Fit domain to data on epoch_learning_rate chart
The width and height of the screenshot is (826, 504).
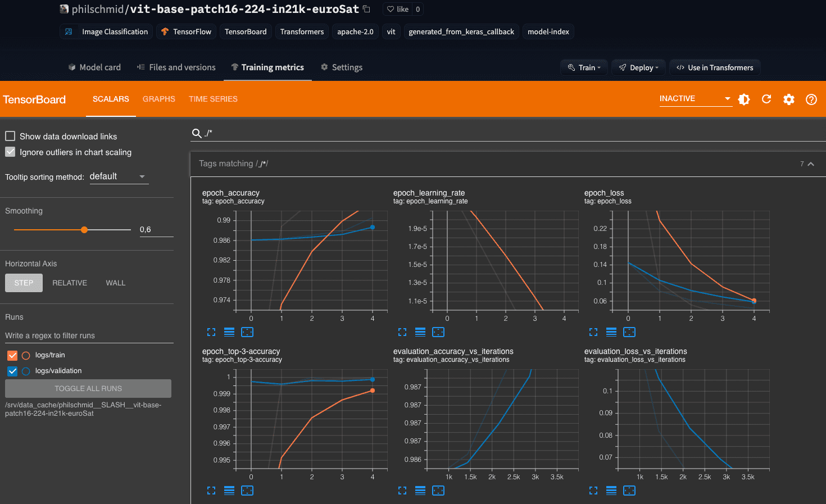tap(438, 332)
